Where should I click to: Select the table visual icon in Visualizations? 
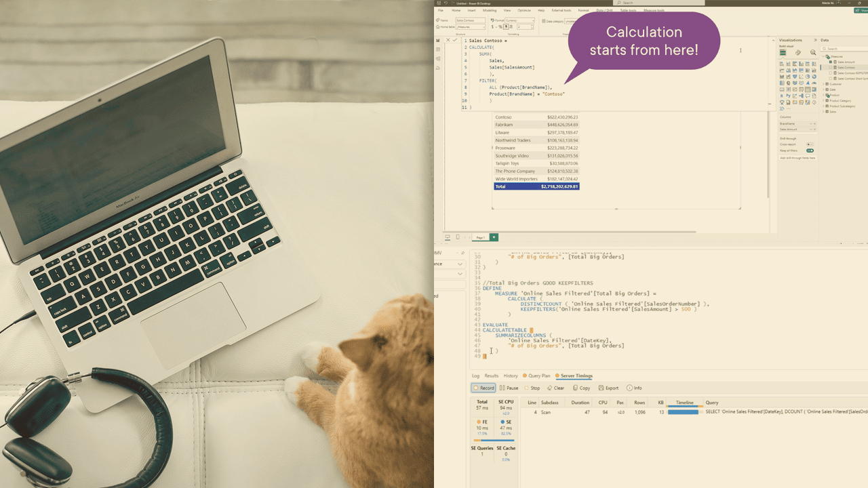(x=809, y=89)
